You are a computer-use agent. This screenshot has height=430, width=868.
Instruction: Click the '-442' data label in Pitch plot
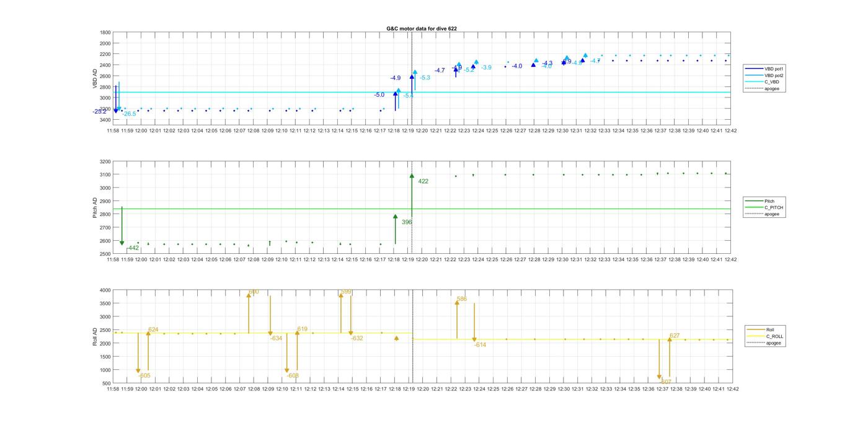(x=132, y=248)
